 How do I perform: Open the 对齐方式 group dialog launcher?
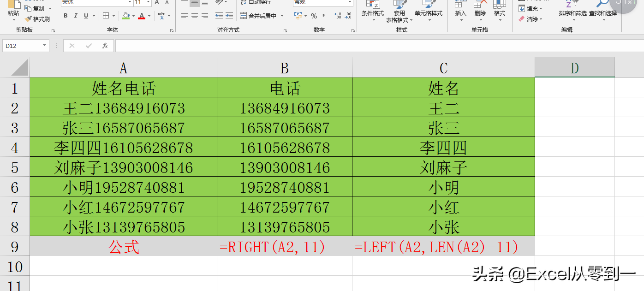285,30
